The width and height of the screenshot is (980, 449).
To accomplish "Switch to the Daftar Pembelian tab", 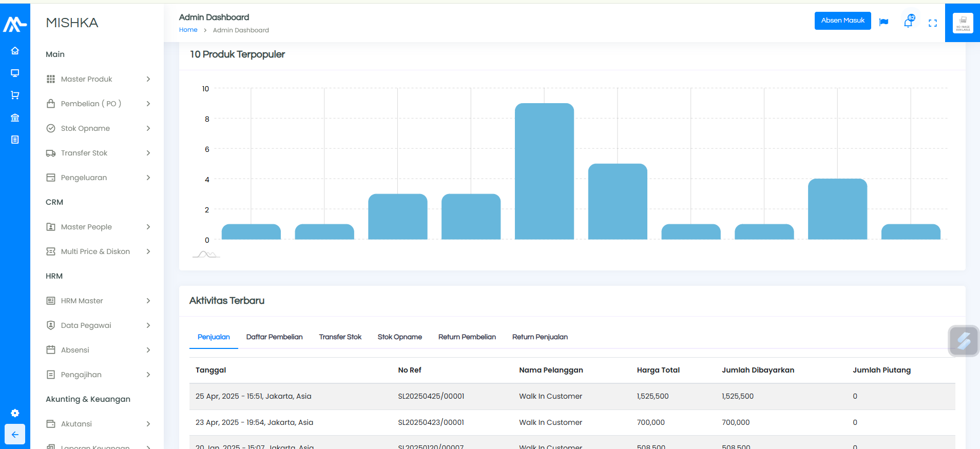I will [274, 337].
